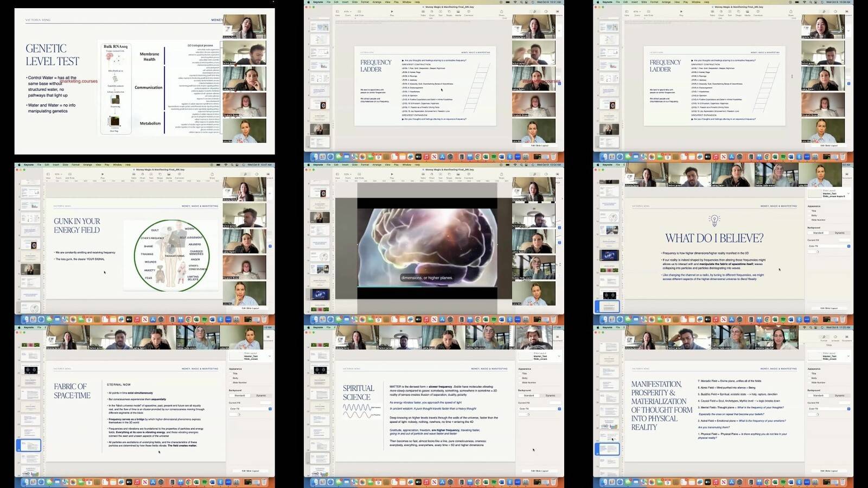This screenshot has height=488, width=868.
Task: Toggle the Body checkbox in the Manifestation frame
Action: pos(809,378)
